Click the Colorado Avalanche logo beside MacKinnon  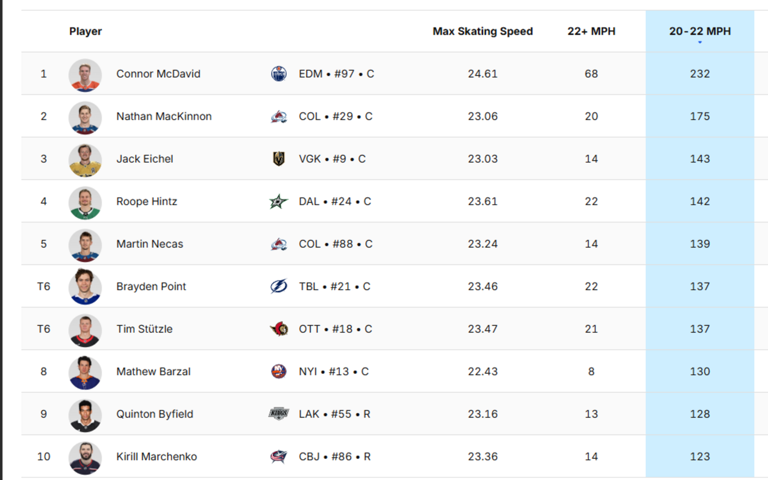point(279,116)
